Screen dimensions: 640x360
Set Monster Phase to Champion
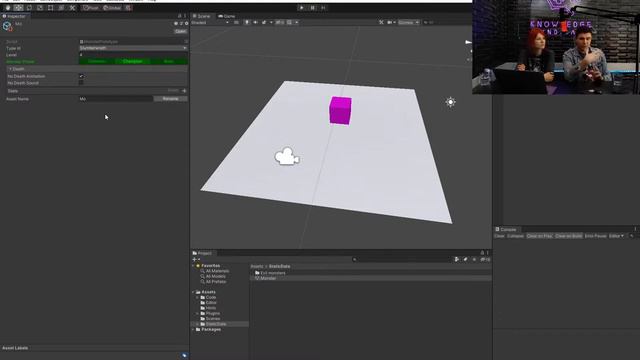coord(133,61)
